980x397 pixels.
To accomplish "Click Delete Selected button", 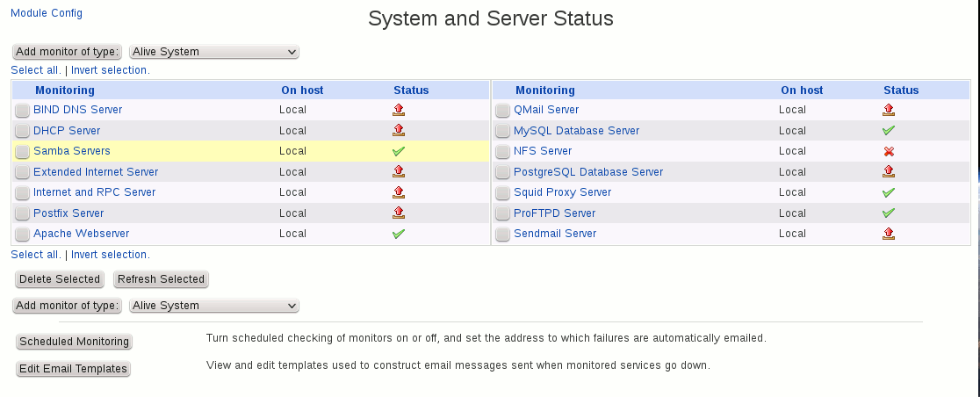I will coord(60,279).
